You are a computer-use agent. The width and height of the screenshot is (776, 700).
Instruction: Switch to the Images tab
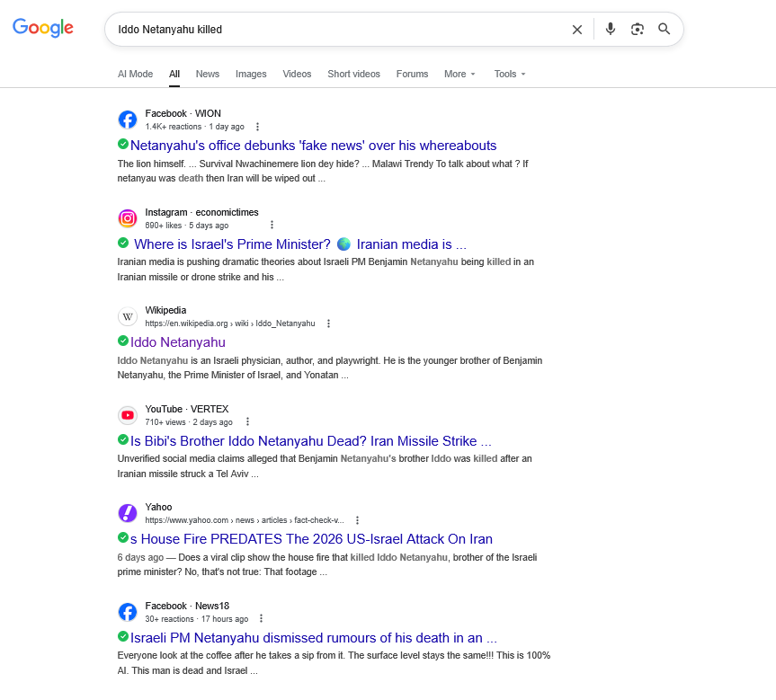point(251,74)
